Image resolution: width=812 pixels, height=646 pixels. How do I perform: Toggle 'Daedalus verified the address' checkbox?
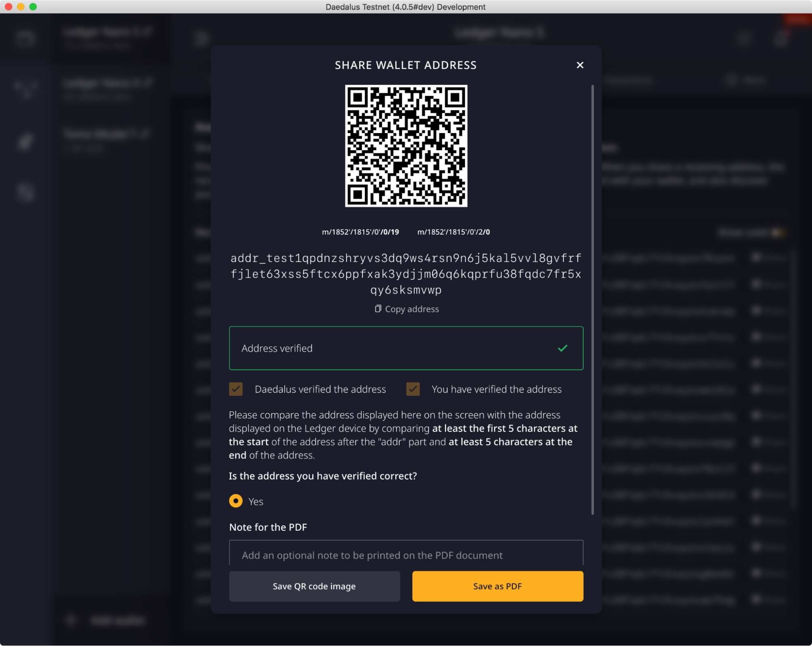point(236,389)
